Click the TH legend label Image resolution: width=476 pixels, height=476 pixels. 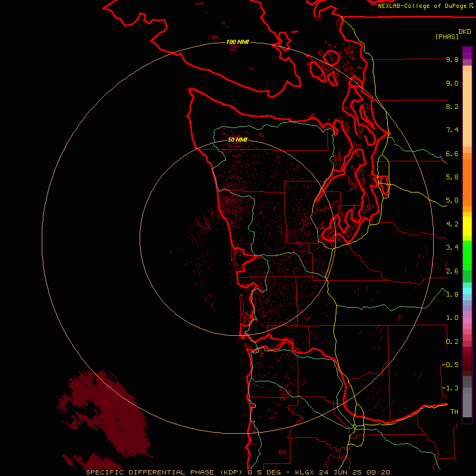(x=454, y=412)
